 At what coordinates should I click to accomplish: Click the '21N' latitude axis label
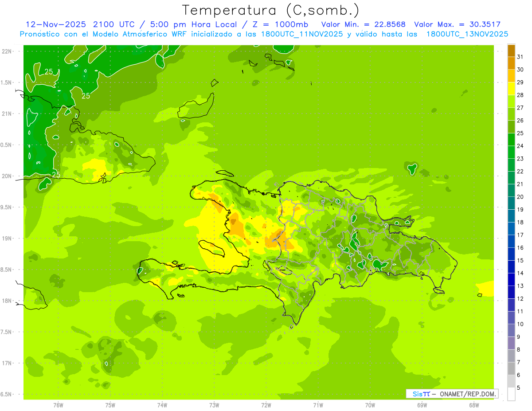click(x=7, y=114)
